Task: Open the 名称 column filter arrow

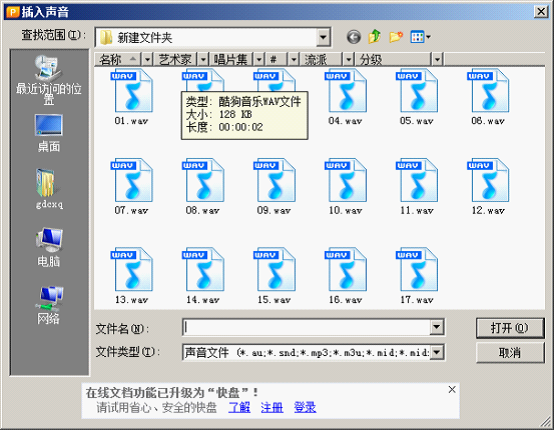Action: click(147, 59)
